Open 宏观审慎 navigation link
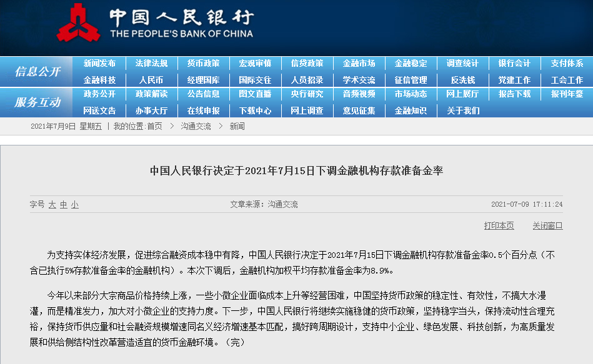The width and height of the screenshot is (593, 364). click(256, 63)
